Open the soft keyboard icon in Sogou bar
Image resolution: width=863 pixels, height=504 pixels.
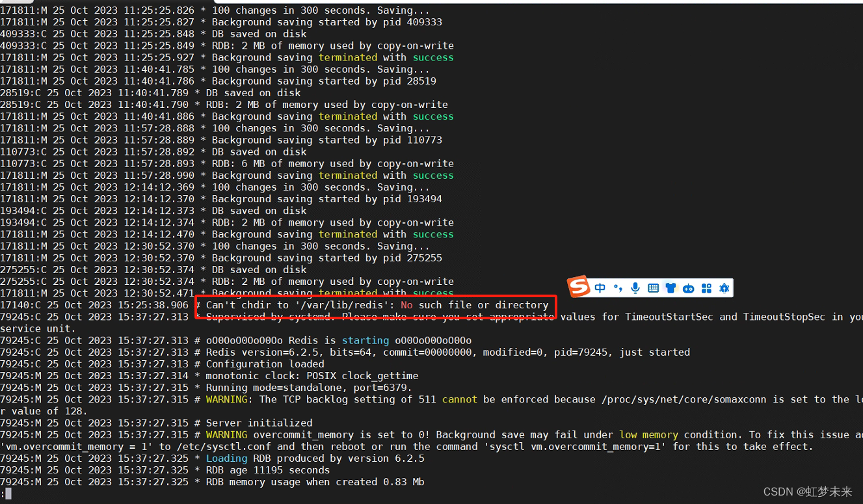(653, 288)
